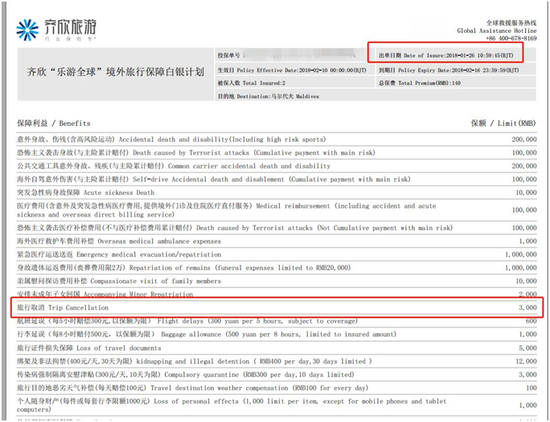Select the 旅行取消 Trip Cancellation row
Screen dimensions: 550x422
point(277,308)
